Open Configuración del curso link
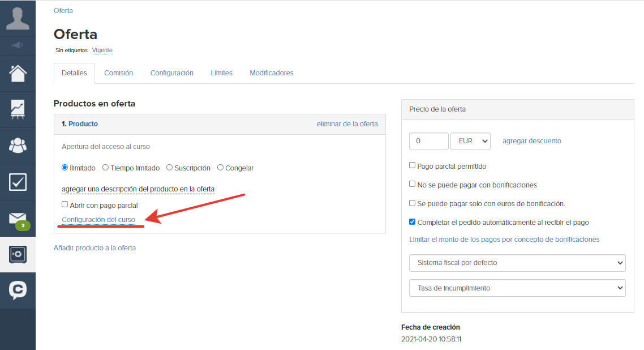The width and height of the screenshot is (644, 350). [x=98, y=220]
